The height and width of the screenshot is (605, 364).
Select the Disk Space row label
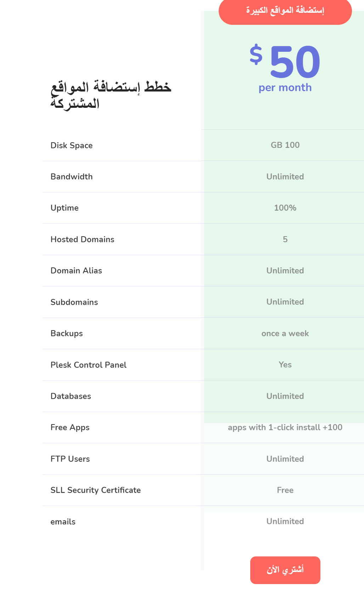pyautogui.click(x=72, y=145)
